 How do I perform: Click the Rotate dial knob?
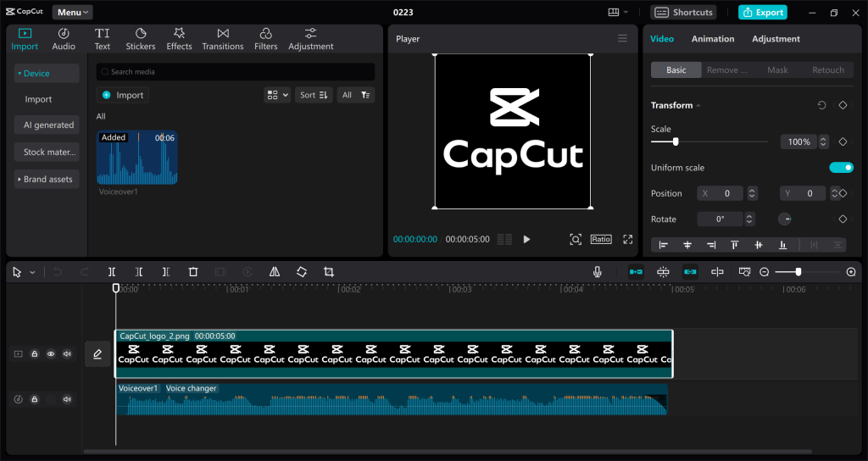tap(785, 219)
